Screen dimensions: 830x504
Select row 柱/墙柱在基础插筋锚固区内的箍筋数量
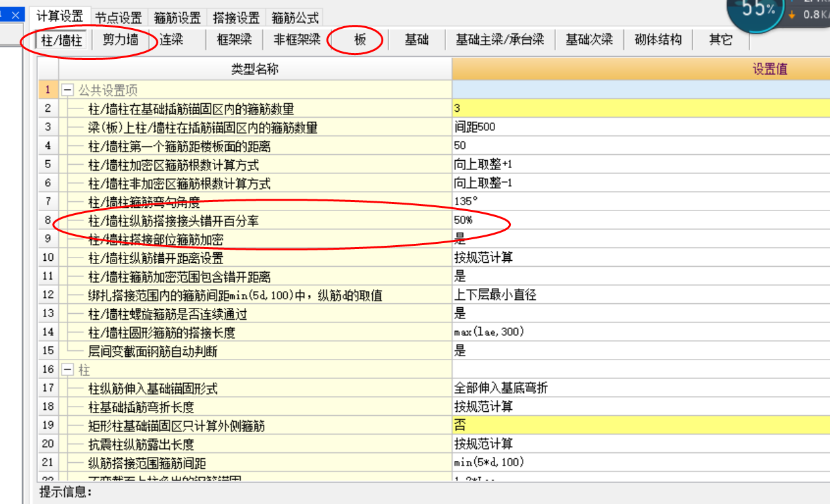(x=191, y=109)
